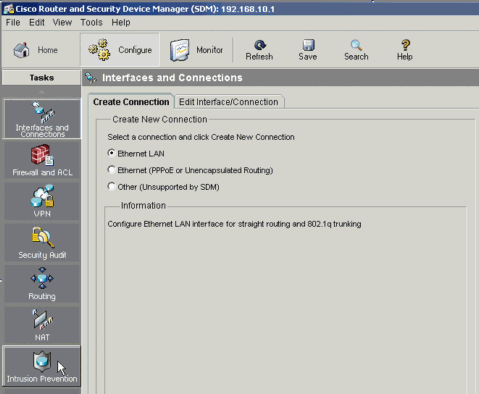Select Interfaces and Connections task
This screenshot has height=394, width=479.
click(42, 119)
